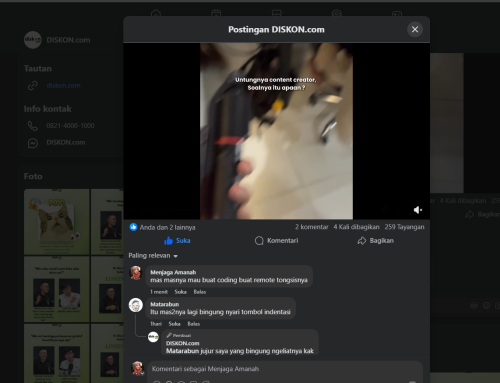Open Matarabun commenter avatar
The image size is (500, 383).
[136, 305]
